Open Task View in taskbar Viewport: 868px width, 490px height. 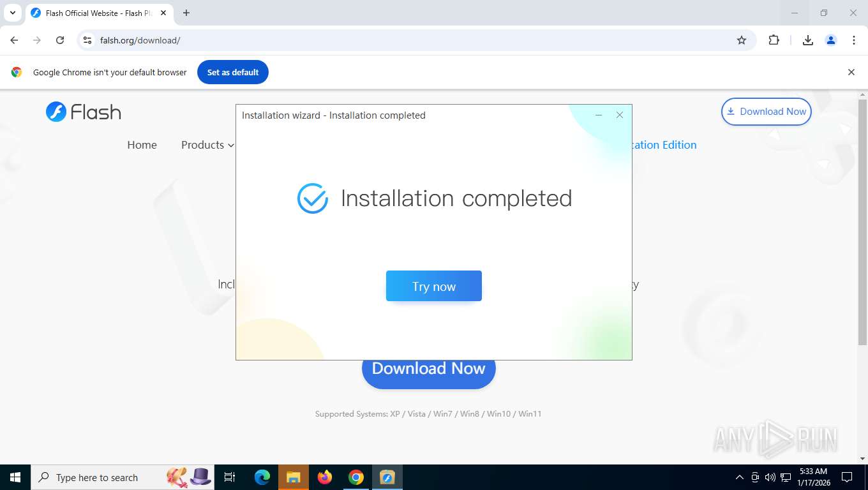[230, 477]
